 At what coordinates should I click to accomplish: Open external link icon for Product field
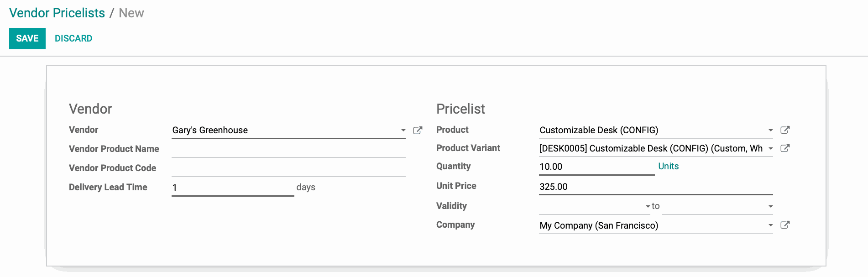tap(785, 130)
